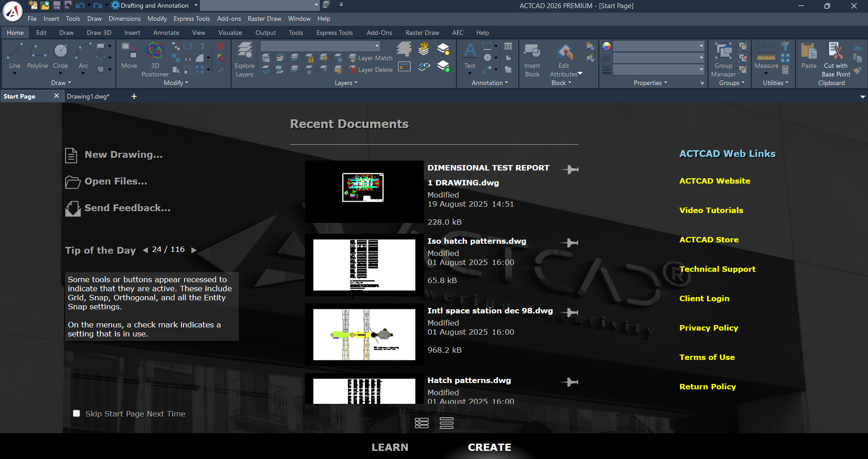868x459 pixels.
Task: Click the Redo arrow in quick access toolbar
Action: [97, 5]
